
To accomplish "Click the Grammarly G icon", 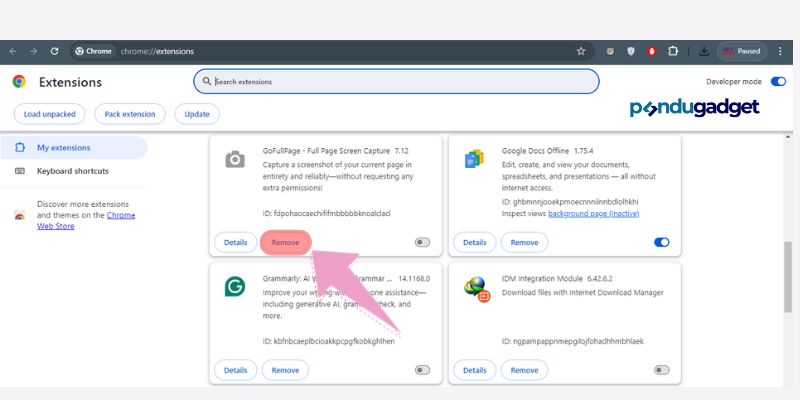I will pos(235,287).
